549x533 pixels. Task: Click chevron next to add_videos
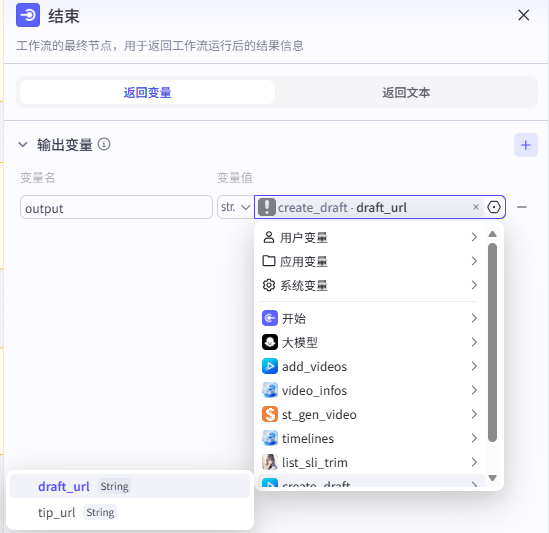(474, 366)
